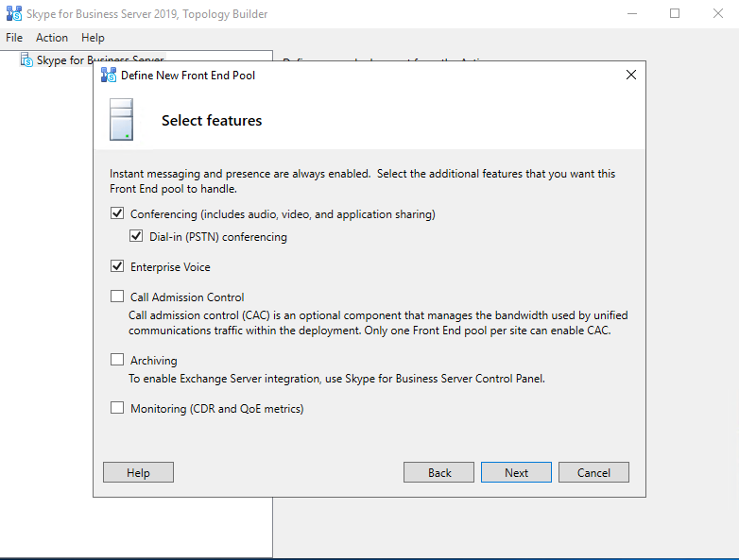Click the Next button

point(516,472)
